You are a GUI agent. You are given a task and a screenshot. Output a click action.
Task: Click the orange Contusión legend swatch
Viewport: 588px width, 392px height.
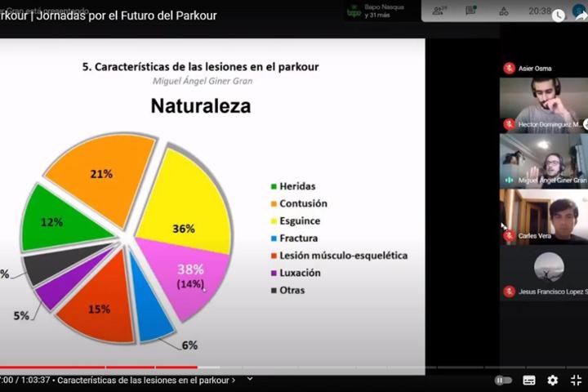click(x=274, y=203)
